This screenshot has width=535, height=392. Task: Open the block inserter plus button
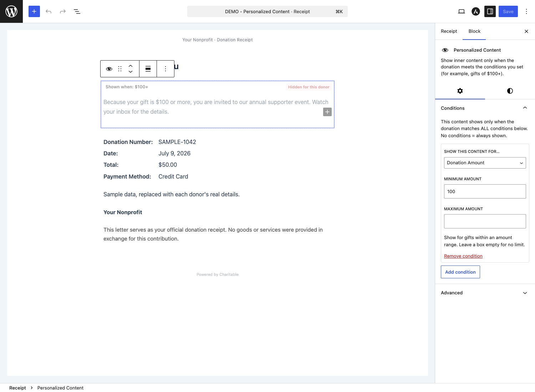point(34,11)
